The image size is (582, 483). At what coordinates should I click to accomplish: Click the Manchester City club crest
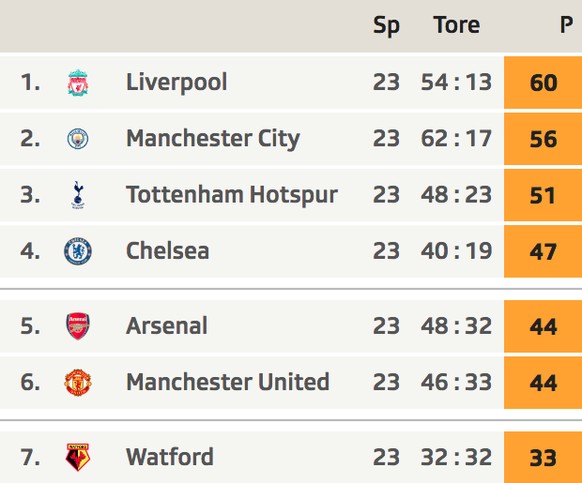pyautogui.click(x=78, y=139)
